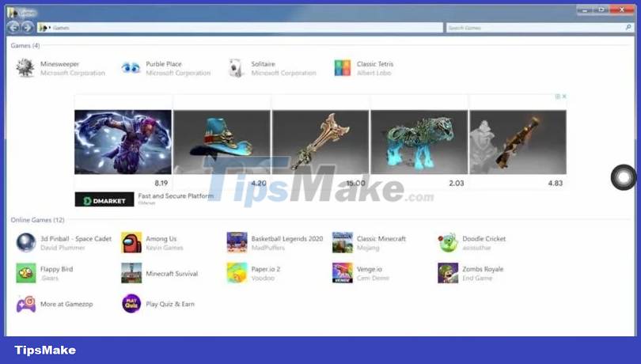The image size is (641, 364).
Task: Click the Minecraft Survival title text
Action: tap(172, 273)
